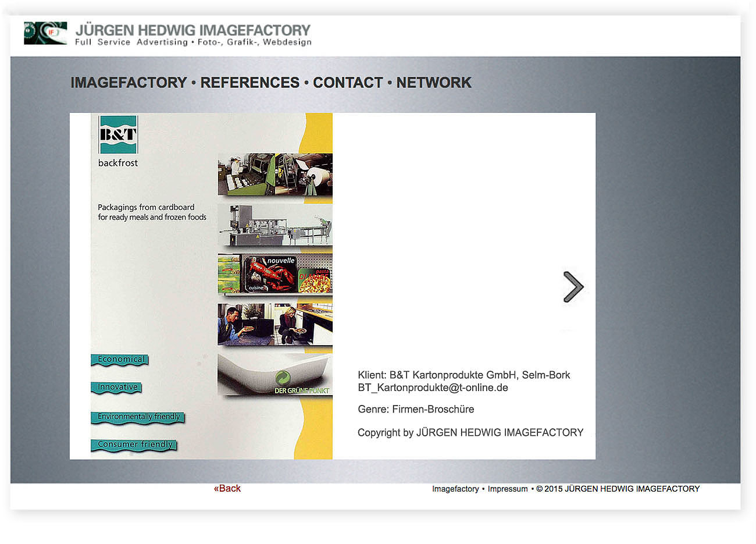Image resolution: width=756 pixels, height=544 pixels.
Task: Click the Economical teal label
Action: point(120,360)
